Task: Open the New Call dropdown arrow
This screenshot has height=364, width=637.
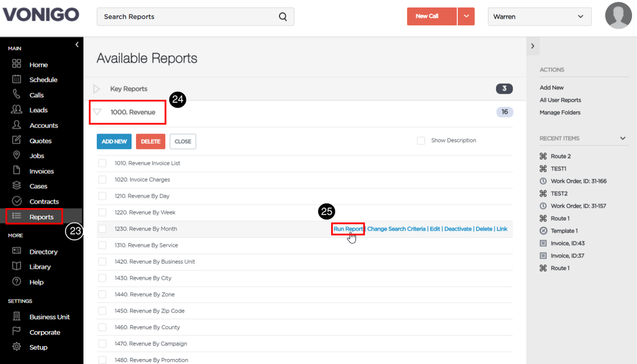Action: click(466, 16)
